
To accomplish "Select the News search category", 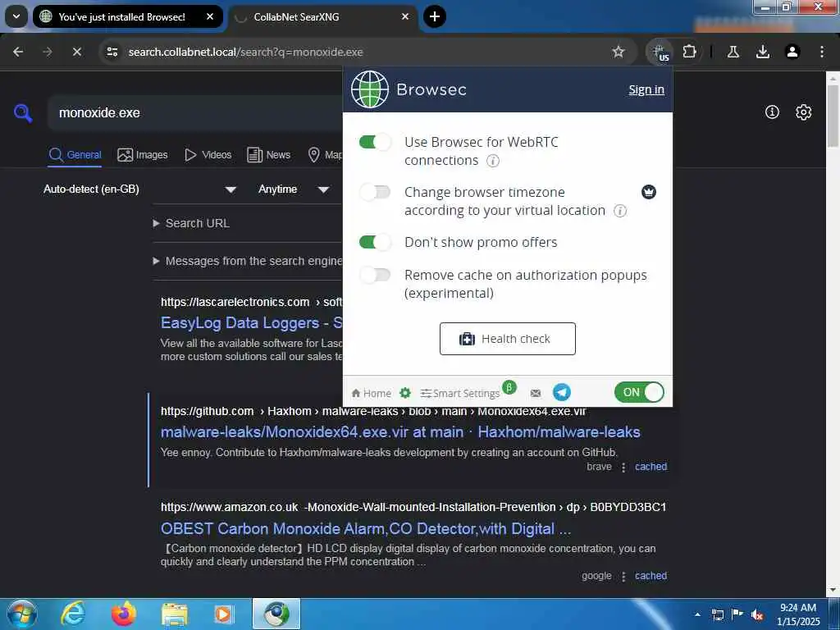I will tap(268, 155).
